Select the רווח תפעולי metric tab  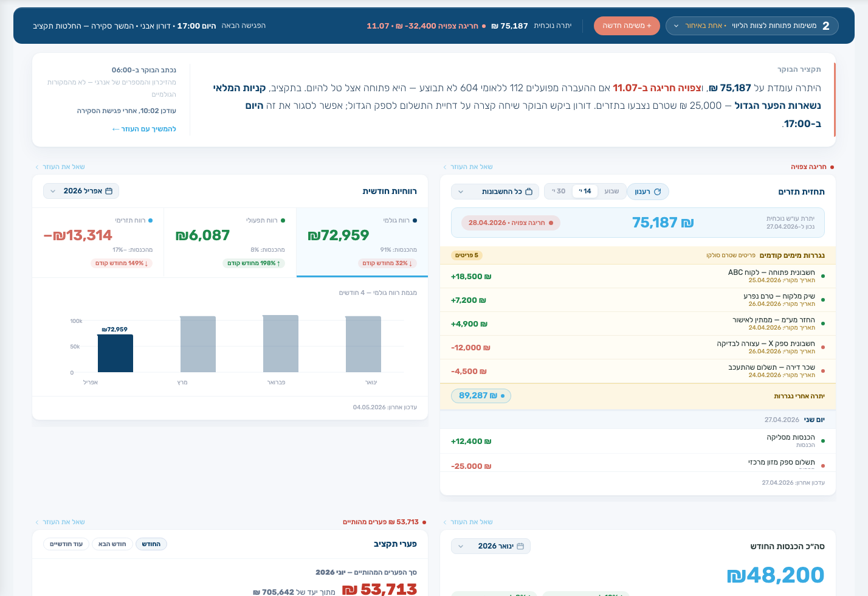coord(230,242)
